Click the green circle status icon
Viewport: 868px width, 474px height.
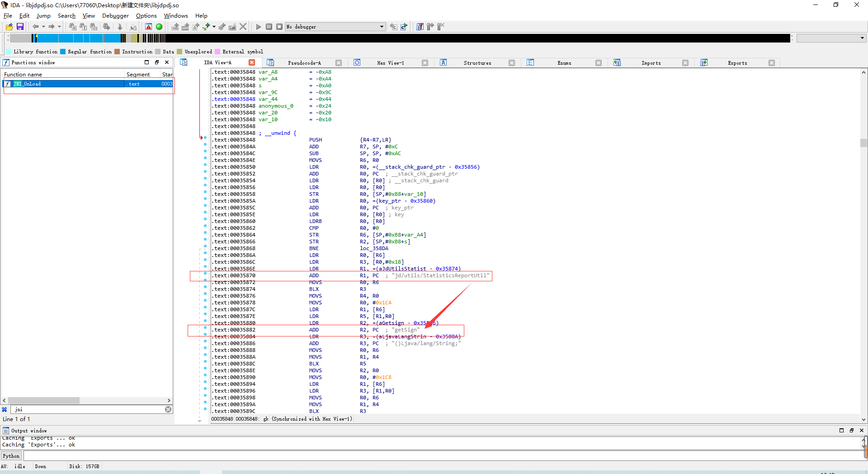click(x=159, y=27)
